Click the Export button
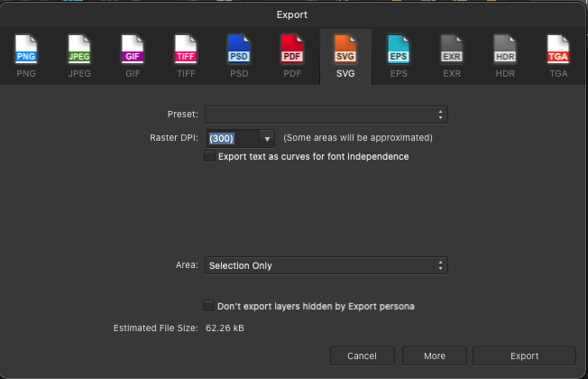The image size is (588, 379). [524, 356]
